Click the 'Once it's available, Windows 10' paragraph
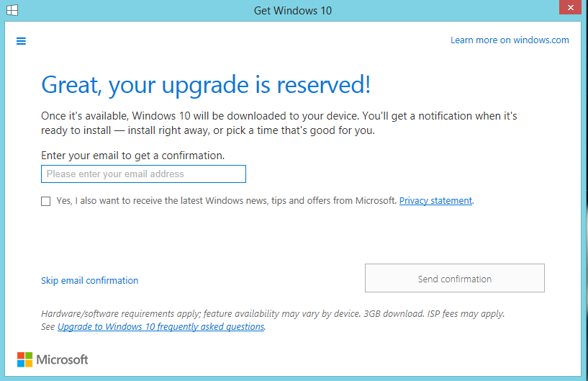This screenshot has height=381, width=588. coord(279,122)
